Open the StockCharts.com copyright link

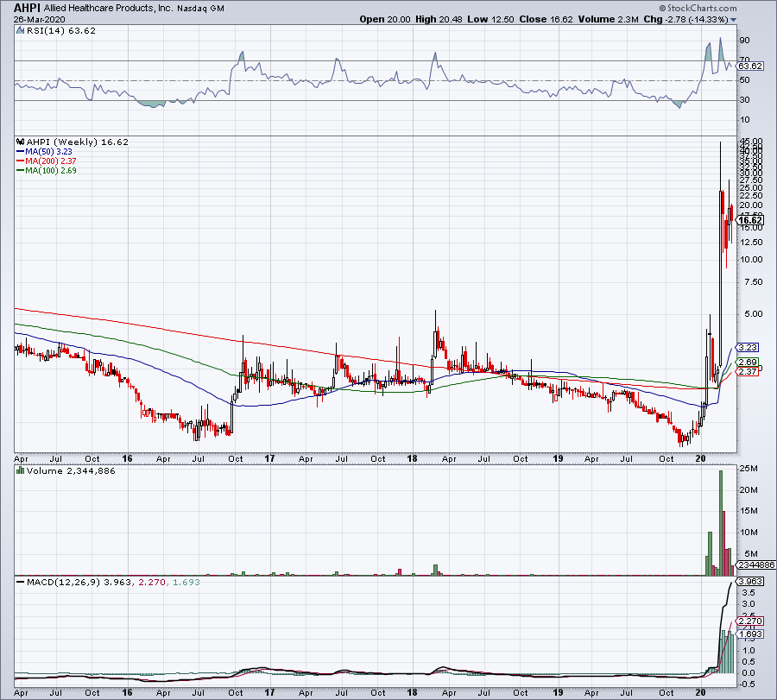tap(698, 8)
